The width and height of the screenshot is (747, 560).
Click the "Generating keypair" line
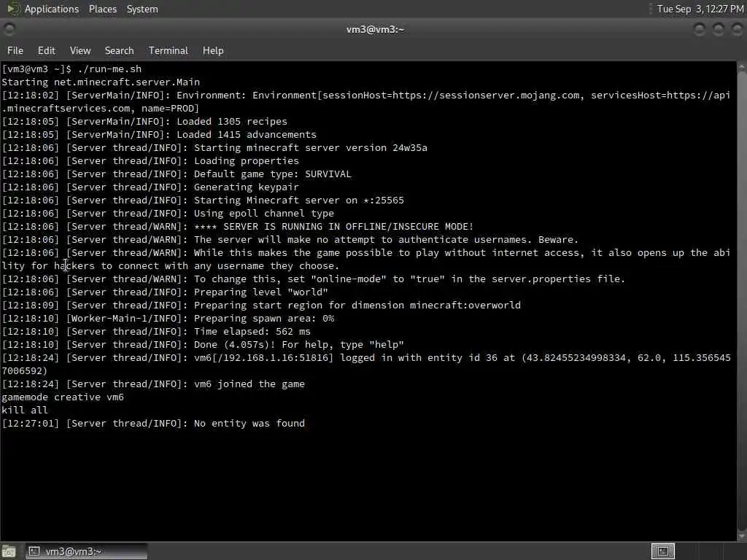coord(150,187)
